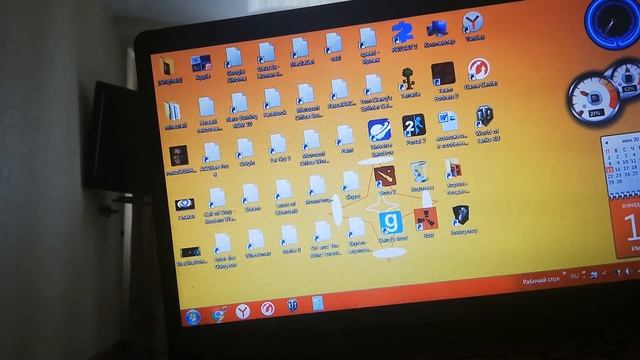The width and height of the screenshot is (640, 360).
Task: Open the Google Chrome desktop shortcut
Action: [x=235, y=64]
